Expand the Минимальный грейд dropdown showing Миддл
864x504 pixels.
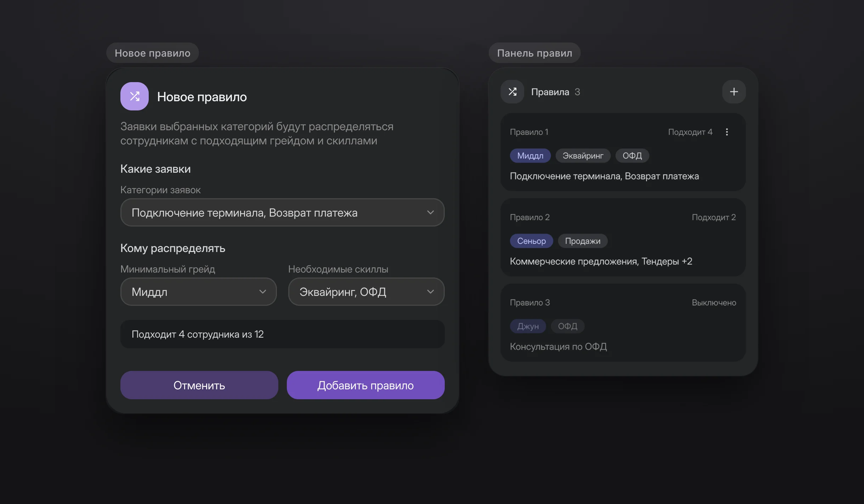click(198, 292)
